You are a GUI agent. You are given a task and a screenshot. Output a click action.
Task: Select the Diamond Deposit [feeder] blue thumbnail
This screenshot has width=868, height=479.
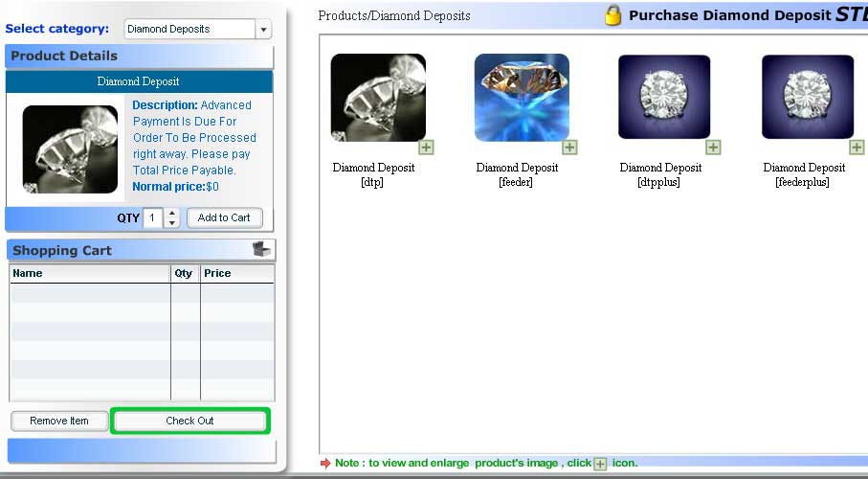pos(522,97)
